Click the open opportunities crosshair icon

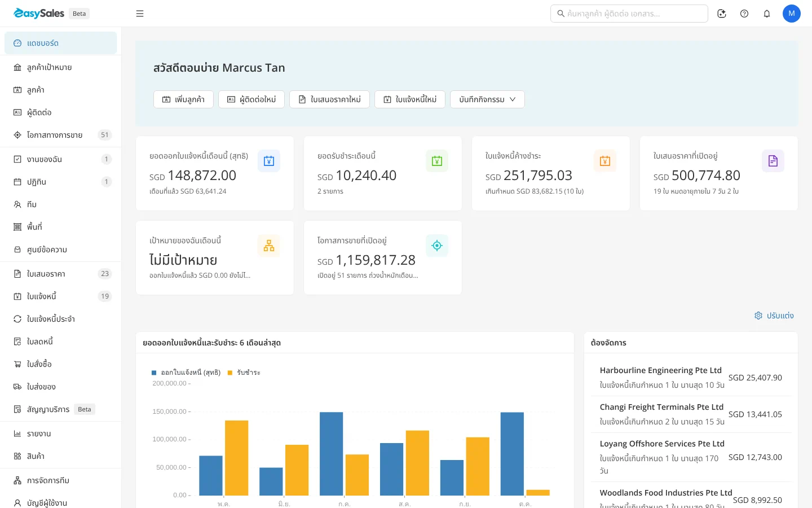[x=437, y=246]
